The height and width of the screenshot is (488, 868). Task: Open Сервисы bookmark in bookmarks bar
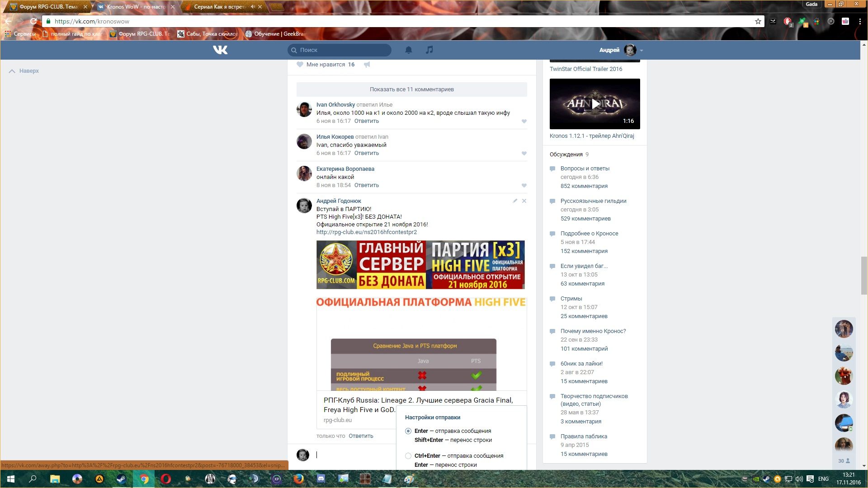[20, 34]
